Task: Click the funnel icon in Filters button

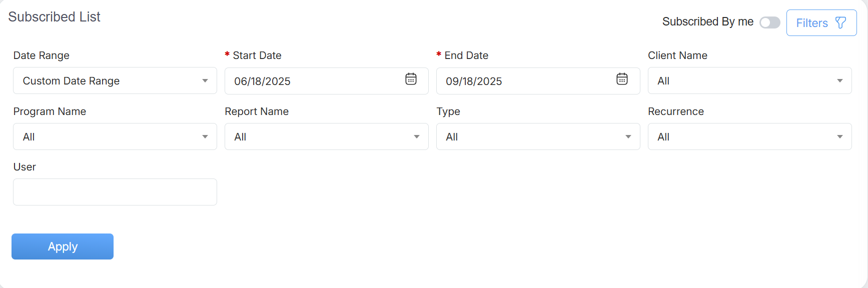Action: coord(841,23)
